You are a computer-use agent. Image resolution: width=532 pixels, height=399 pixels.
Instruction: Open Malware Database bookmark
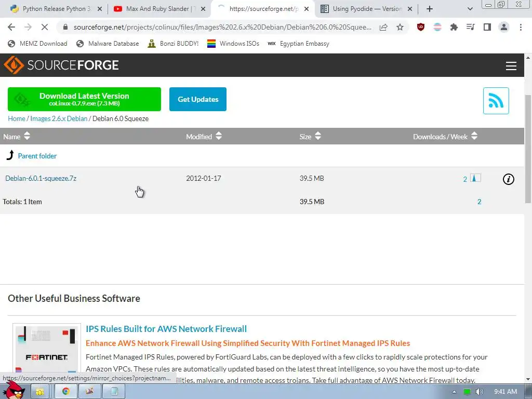pyautogui.click(x=108, y=44)
